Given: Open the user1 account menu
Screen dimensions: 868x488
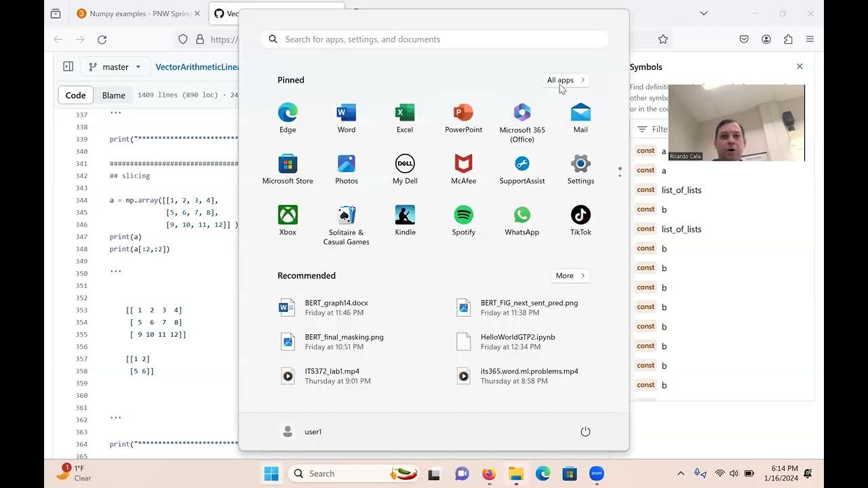Looking at the screenshot, I should [x=301, y=432].
